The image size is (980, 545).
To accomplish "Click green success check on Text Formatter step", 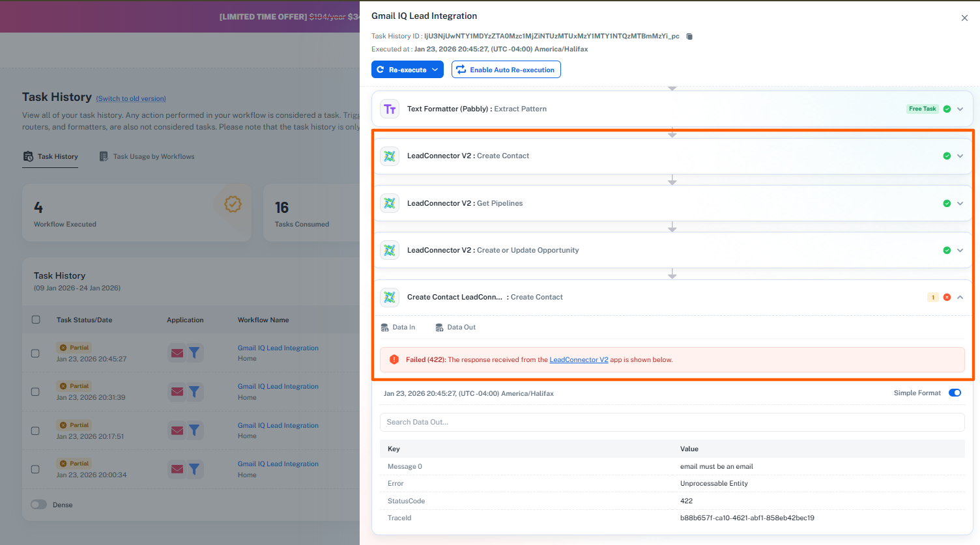I will pos(947,109).
